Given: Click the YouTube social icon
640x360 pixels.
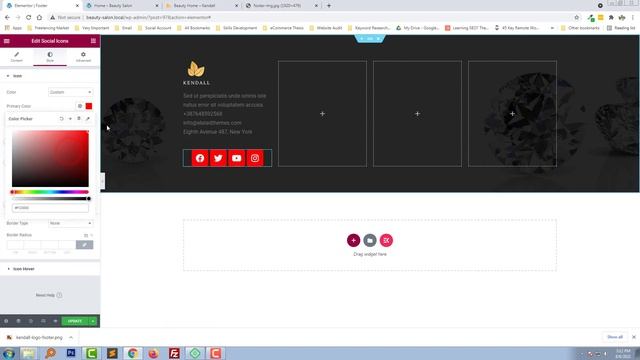Looking at the screenshot, I should pyautogui.click(x=236, y=158).
